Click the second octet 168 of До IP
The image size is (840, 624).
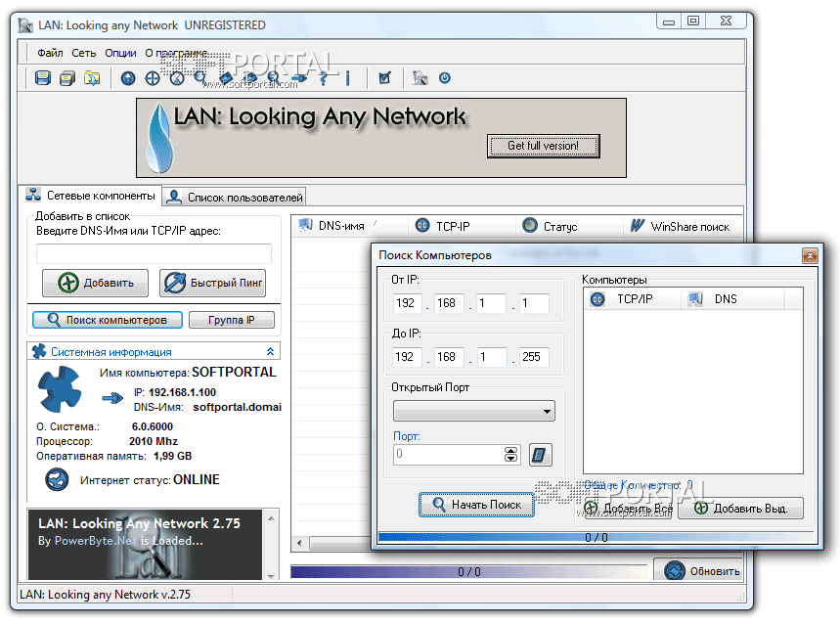(x=449, y=357)
